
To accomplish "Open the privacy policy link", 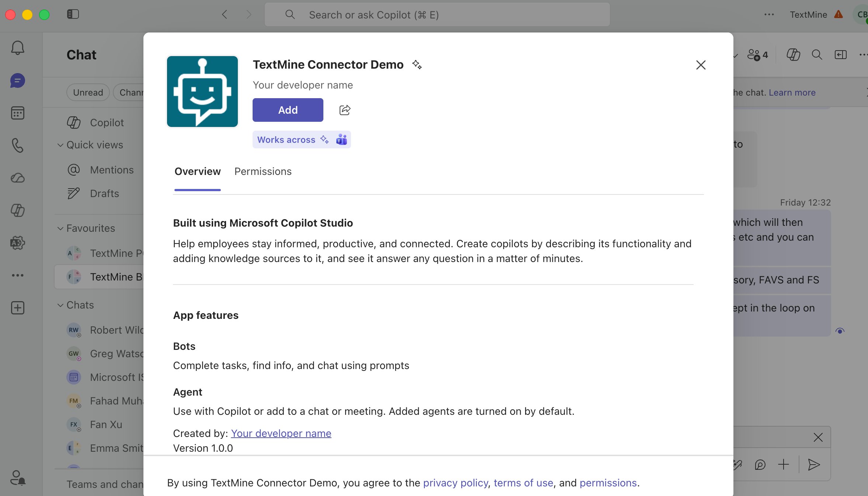I will click(455, 483).
